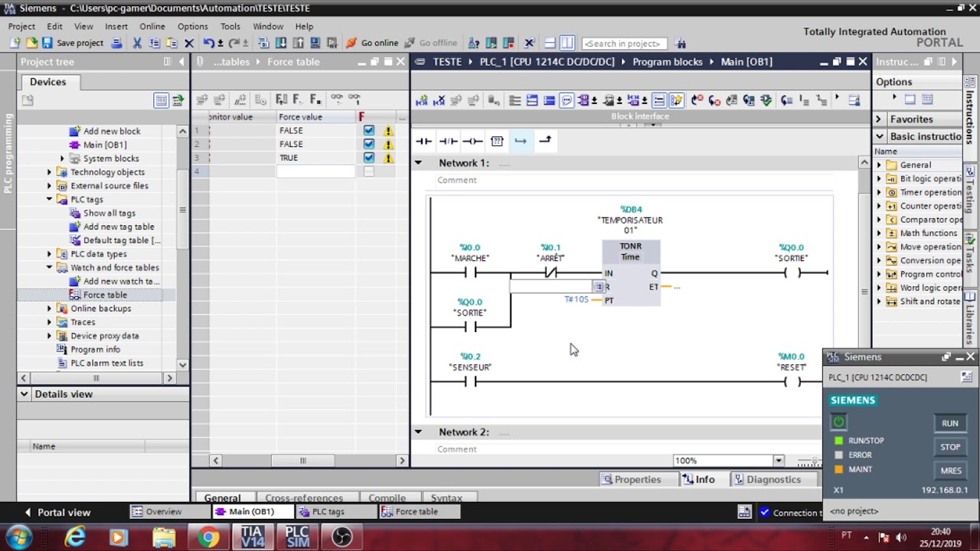
Task: Open the Edit menu
Action: pos(54,26)
